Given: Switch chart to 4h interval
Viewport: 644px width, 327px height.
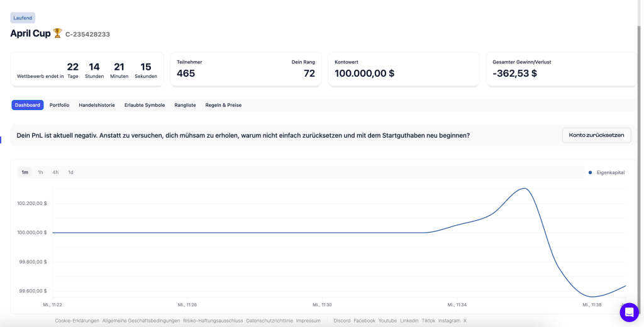Looking at the screenshot, I should pyautogui.click(x=55, y=172).
